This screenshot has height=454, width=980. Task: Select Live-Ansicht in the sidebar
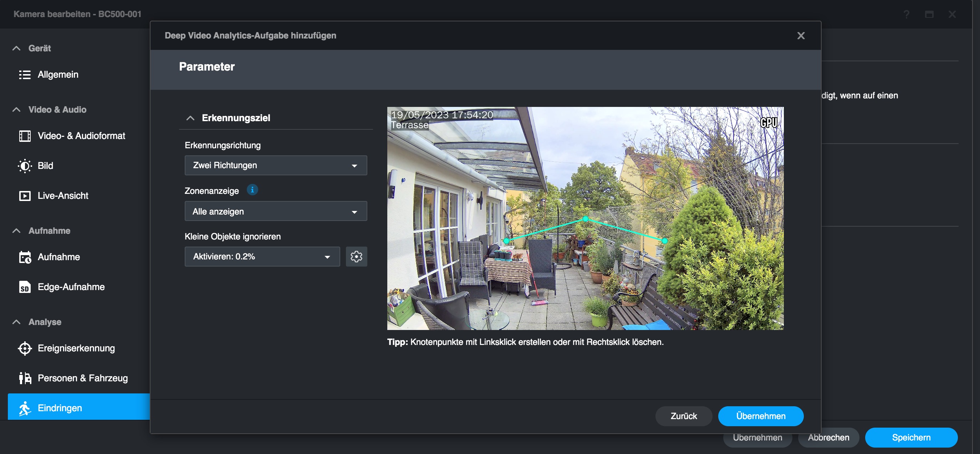pos(63,196)
